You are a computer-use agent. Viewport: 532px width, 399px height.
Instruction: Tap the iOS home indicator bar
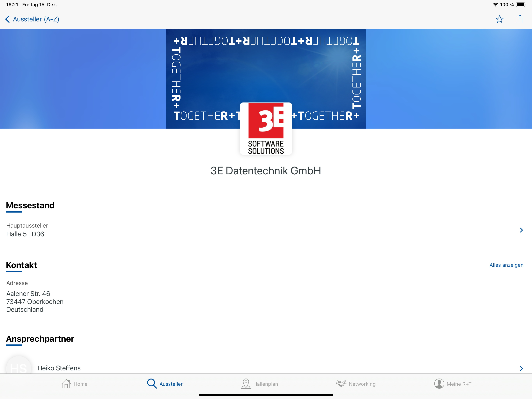(x=266, y=395)
